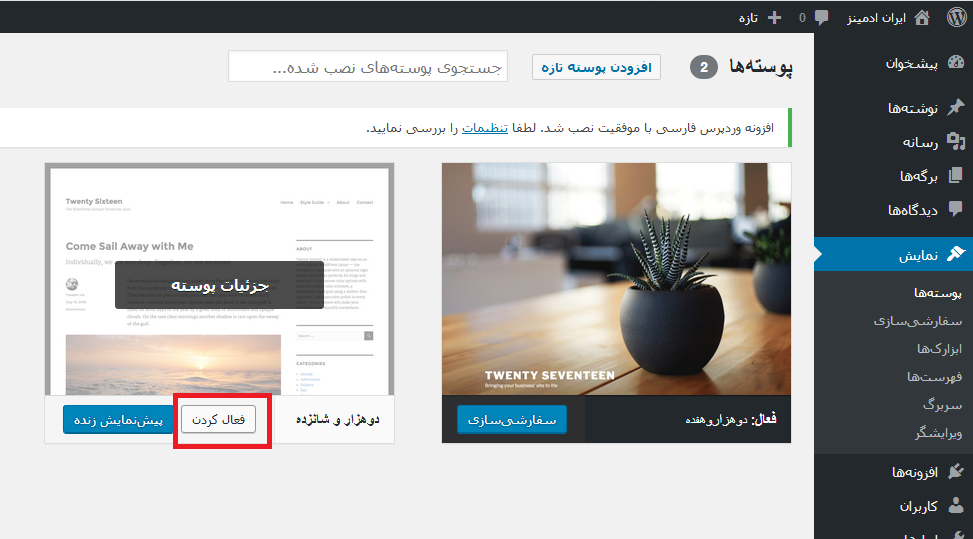973x539 pixels.
Task: Click the جزئیات پوسته theme details overlay
Action: click(x=219, y=285)
